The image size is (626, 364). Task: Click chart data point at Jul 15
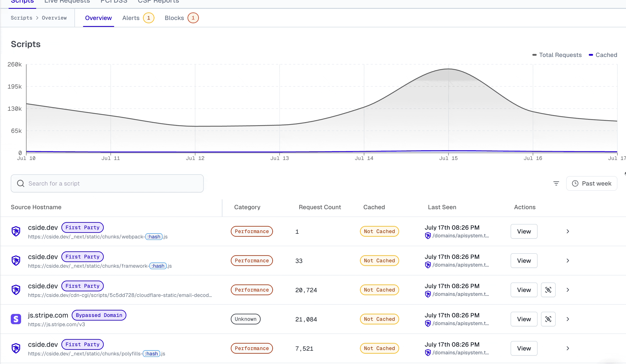click(448, 69)
